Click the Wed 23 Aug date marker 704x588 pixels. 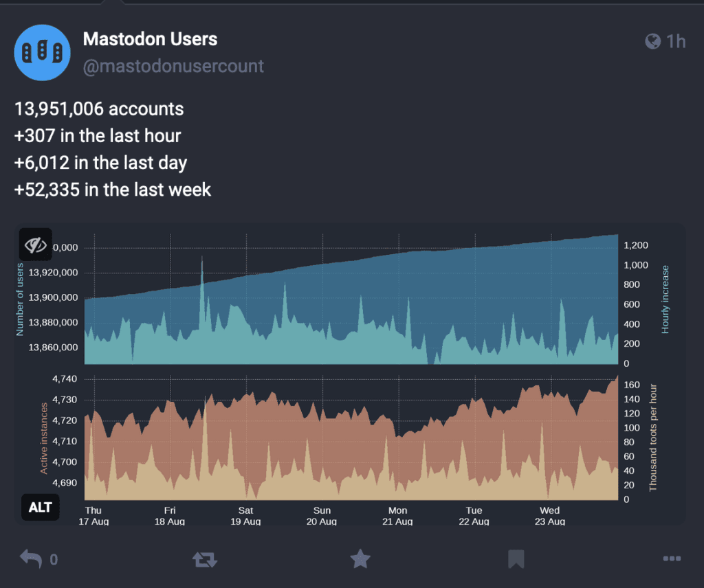tap(549, 516)
